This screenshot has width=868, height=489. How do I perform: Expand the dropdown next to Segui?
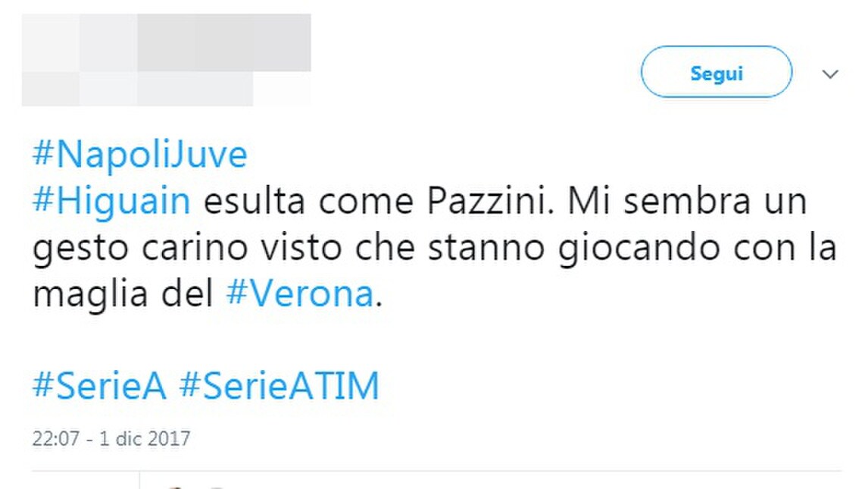click(x=829, y=72)
